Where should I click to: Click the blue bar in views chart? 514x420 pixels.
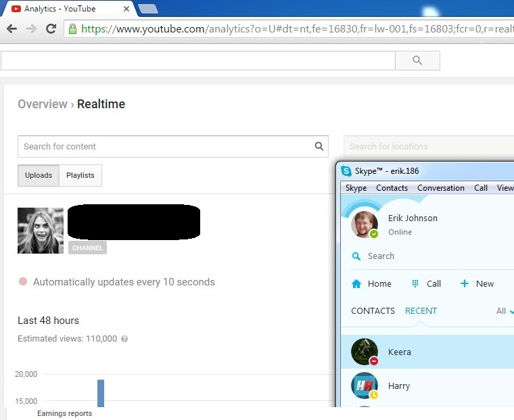point(101,393)
